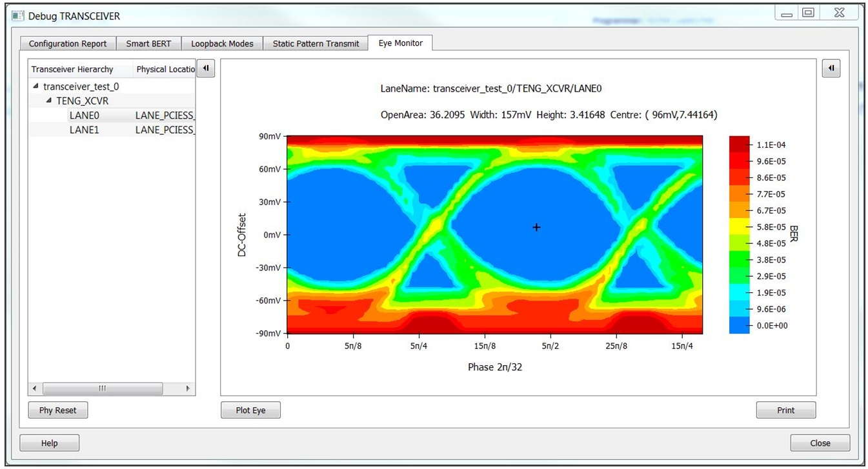This screenshot has width=868, height=469.
Task: Switch to the Configuration Report tab
Action: tap(68, 44)
